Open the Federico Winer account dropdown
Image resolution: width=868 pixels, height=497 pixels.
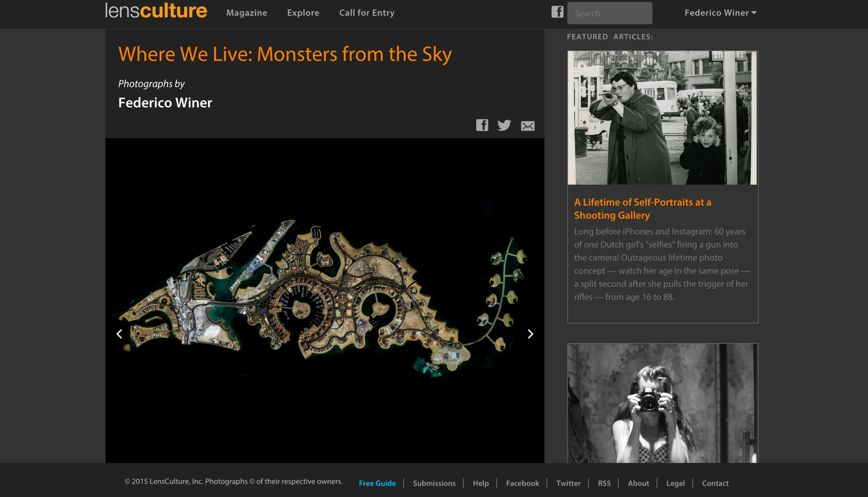[x=720, y=13]
